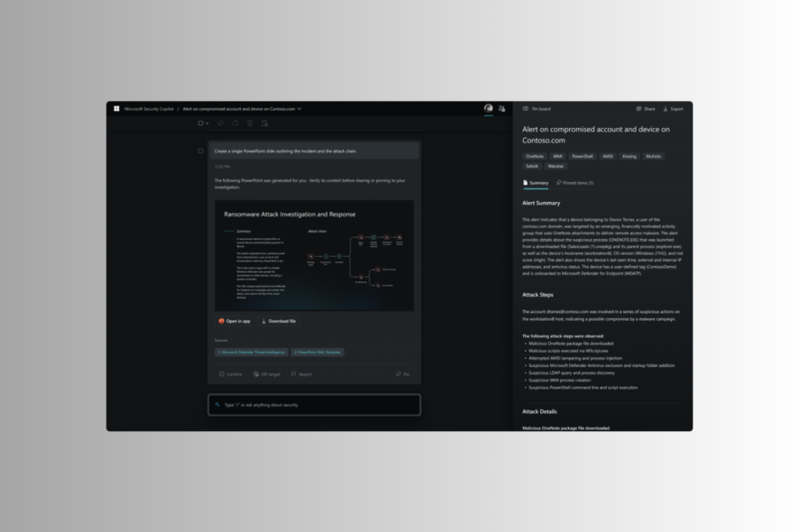Screen dimensions: 799x532
Task: Click the 12:52 PM timestamp
Action: (222, 167)
